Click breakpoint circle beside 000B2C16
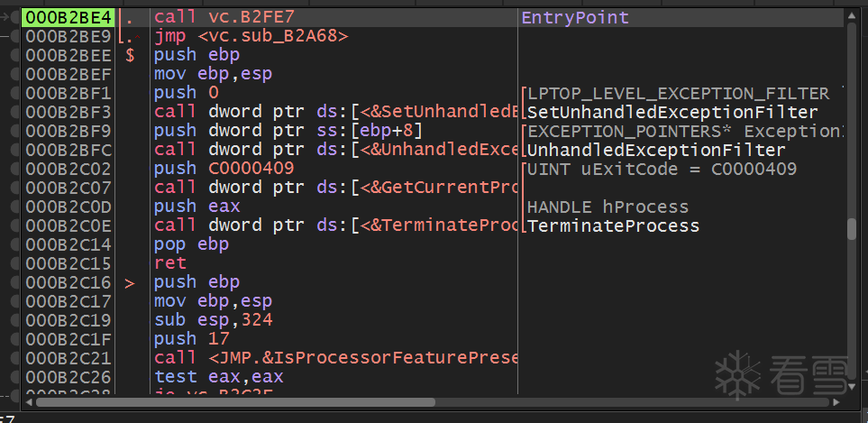868x423 pixels. point(15,282)
